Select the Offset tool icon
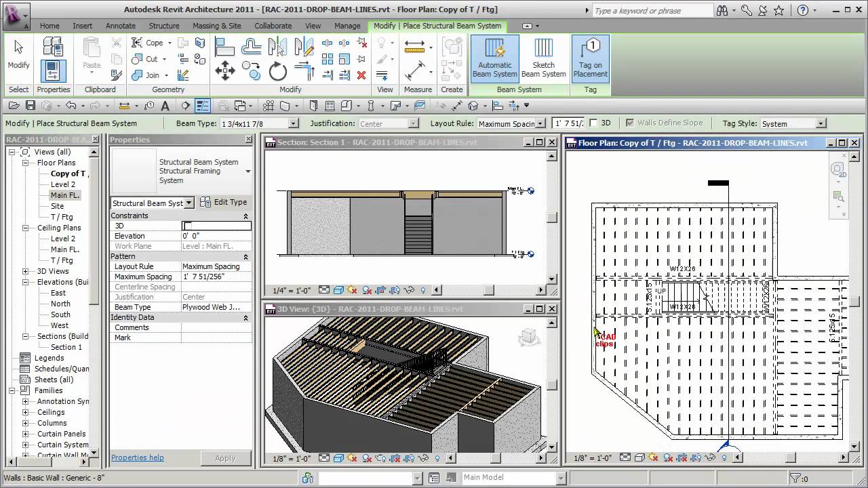Viewport: 868px width, 488px height. (252, 46)
